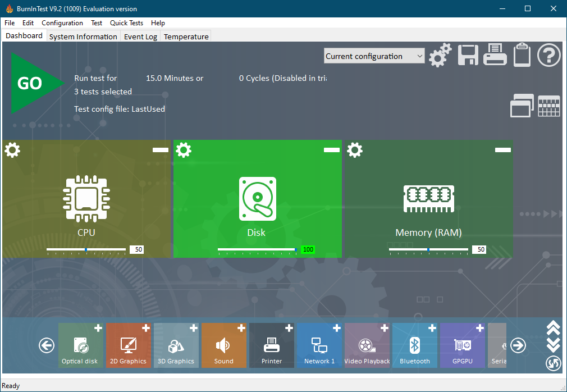567x392 pixels.
Task: Click Test config file: LastUsed text
Action: coord(120,109)
